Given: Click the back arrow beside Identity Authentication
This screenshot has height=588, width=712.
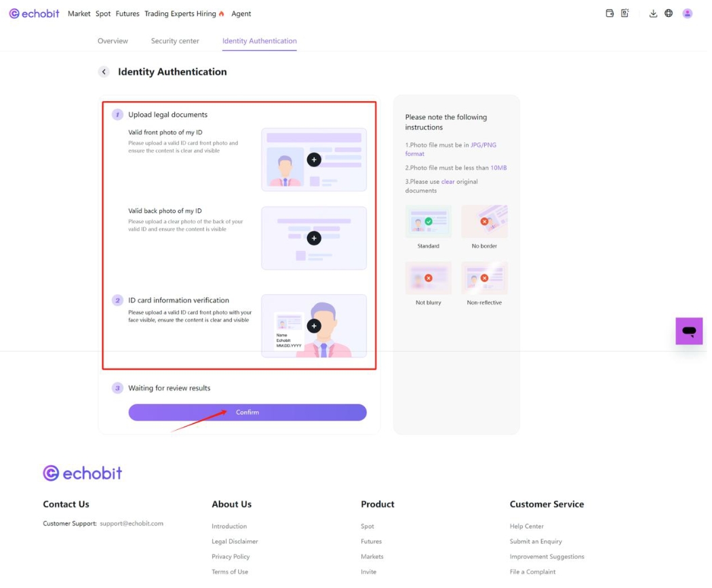Looking at the screenshot, I should [x=104, y=72].
